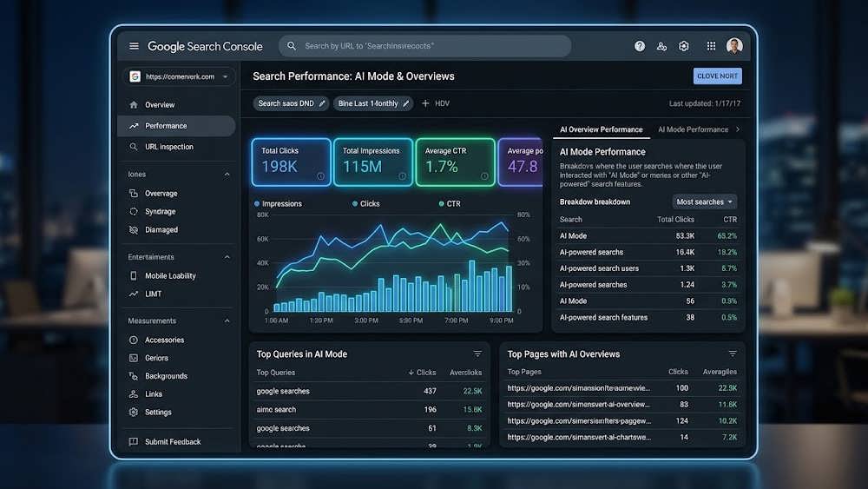
Task: Click the Clicks legend dot
Action: click(x=355, y=204)
